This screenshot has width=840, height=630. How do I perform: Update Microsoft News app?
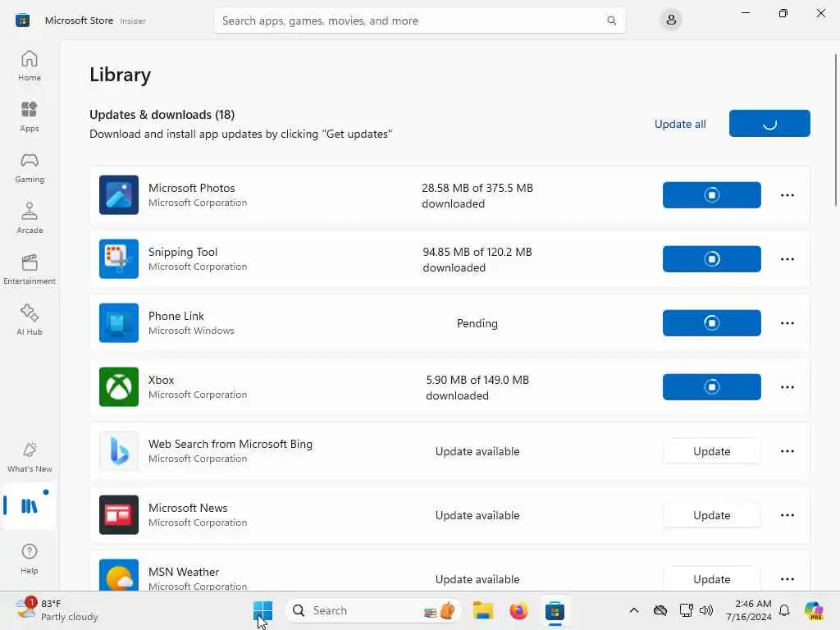pos(711,515)
